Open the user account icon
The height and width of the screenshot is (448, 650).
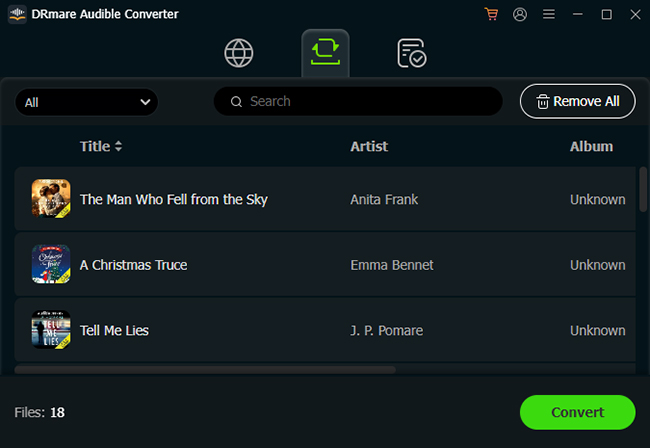coord(519,15)
